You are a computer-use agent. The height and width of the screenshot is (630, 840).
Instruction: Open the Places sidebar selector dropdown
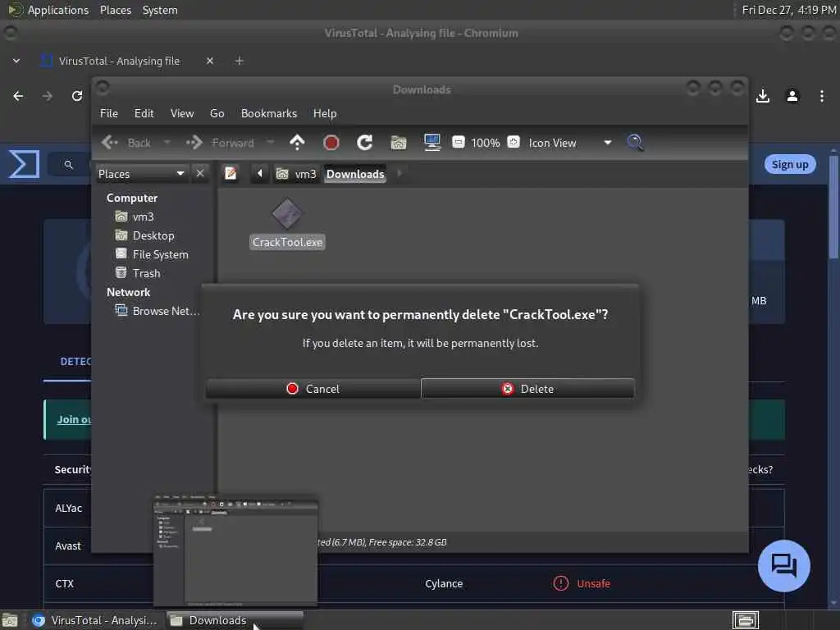click(141, 174)
